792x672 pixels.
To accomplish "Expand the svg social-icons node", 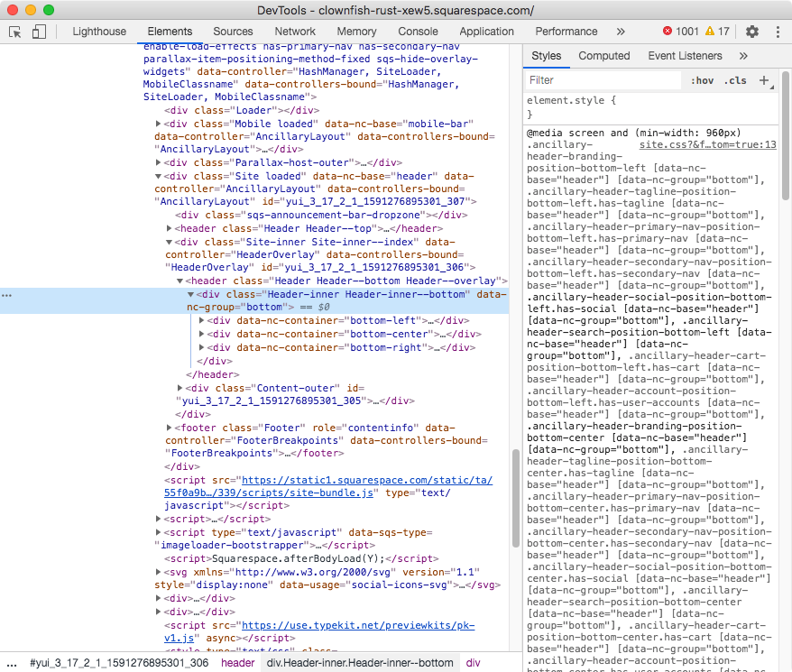I will [x=158, y=573].
